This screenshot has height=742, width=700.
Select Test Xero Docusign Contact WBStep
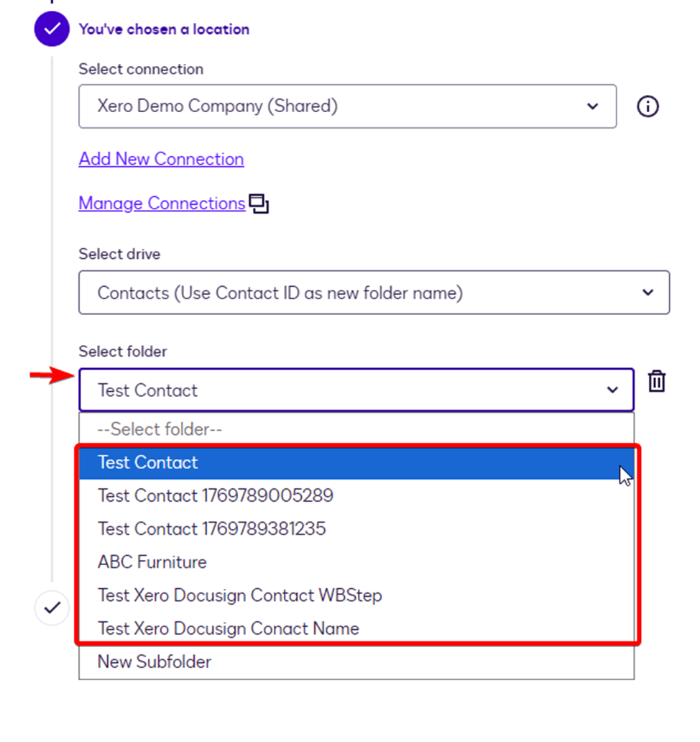point(240,595)
